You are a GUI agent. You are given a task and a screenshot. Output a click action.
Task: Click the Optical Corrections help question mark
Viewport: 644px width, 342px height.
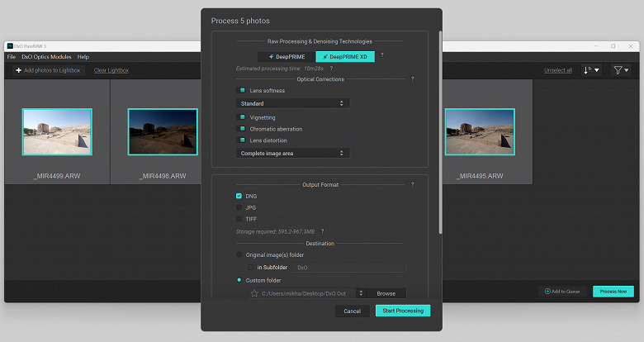tap(412, 79)
